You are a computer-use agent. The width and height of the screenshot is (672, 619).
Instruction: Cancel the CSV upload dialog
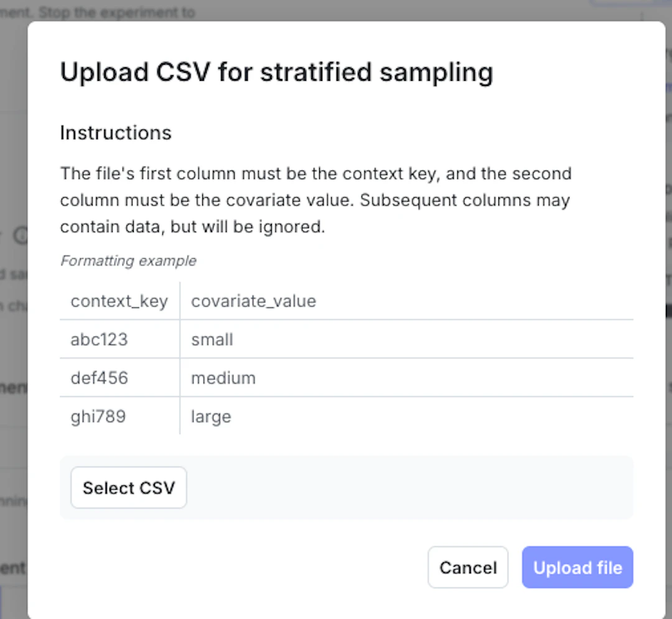point(468,567)
